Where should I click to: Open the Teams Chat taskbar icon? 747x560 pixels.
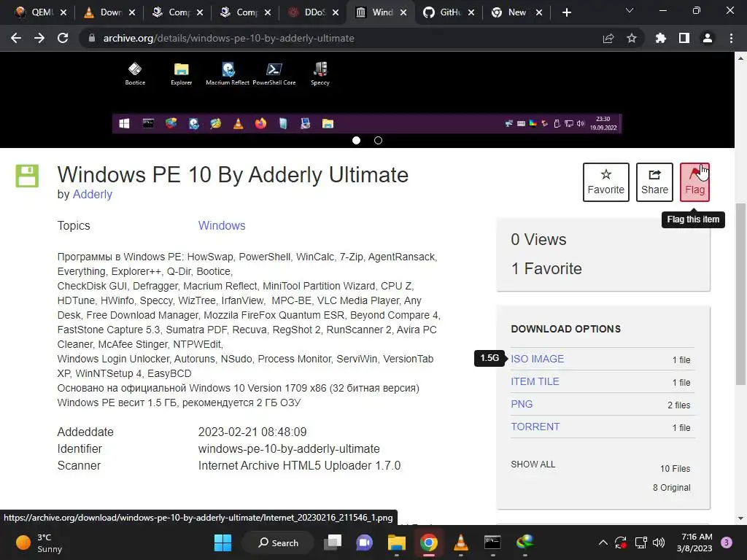coord(365,542)
